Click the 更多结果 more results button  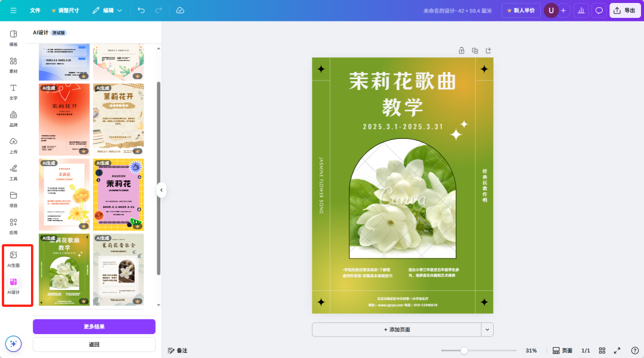click(94, 326)
